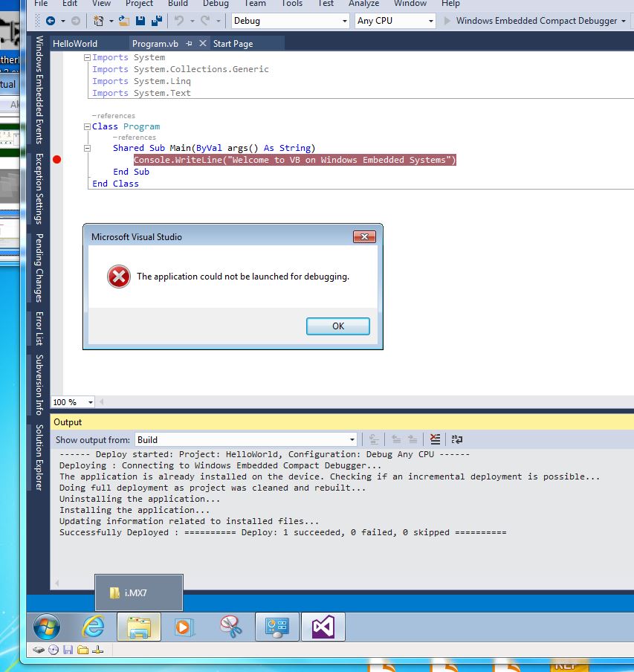Open the Exception Settings side tab
Image resolution: width=634 pixels, height=672 pixels.
(39, 189)
